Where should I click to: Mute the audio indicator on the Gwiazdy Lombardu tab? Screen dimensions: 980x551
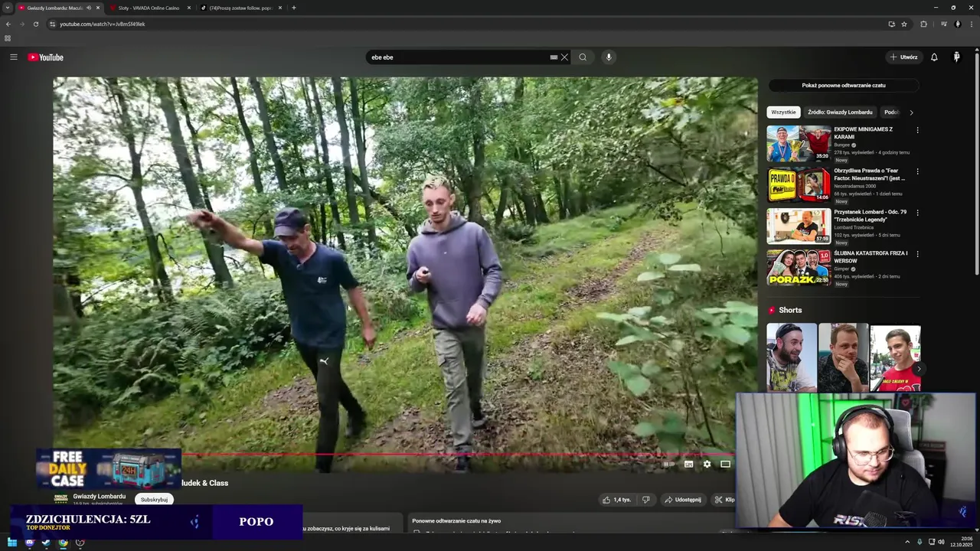click(x=89, y=8)
